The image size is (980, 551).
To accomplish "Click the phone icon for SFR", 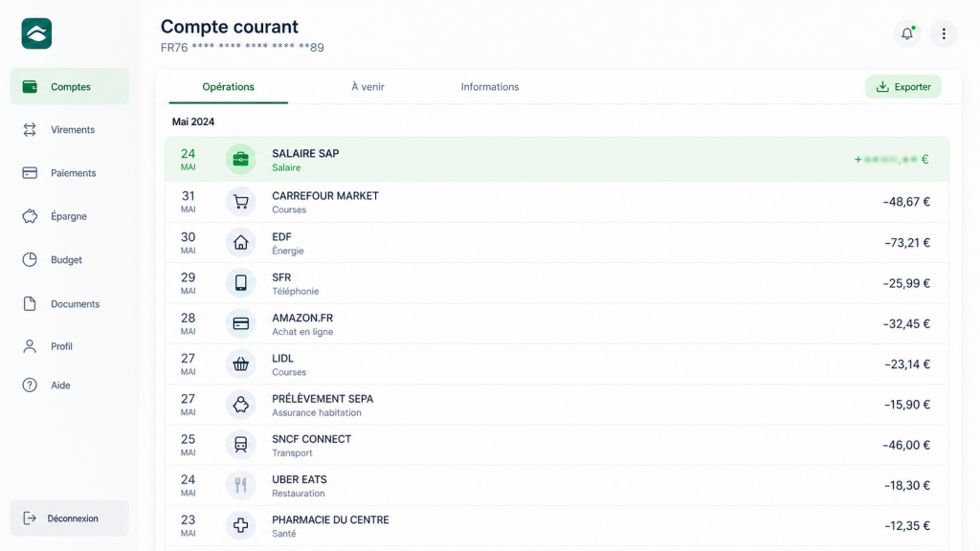I will 240,283.
